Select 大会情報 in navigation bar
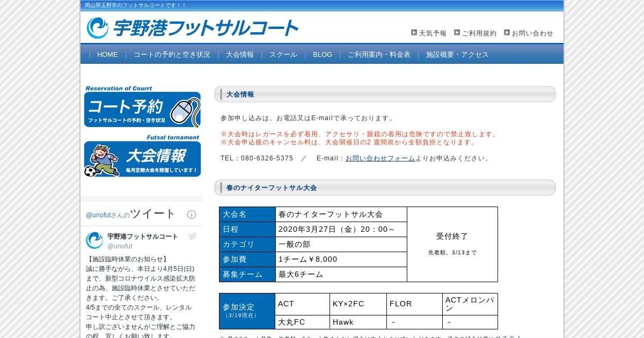644x338 pixels. point(240,55)
